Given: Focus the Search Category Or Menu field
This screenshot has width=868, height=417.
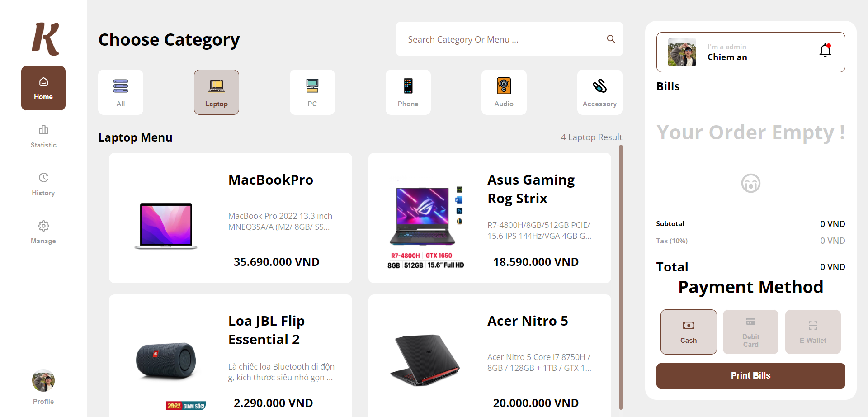Looking at the screenshot, I should (x=509, y=39).
